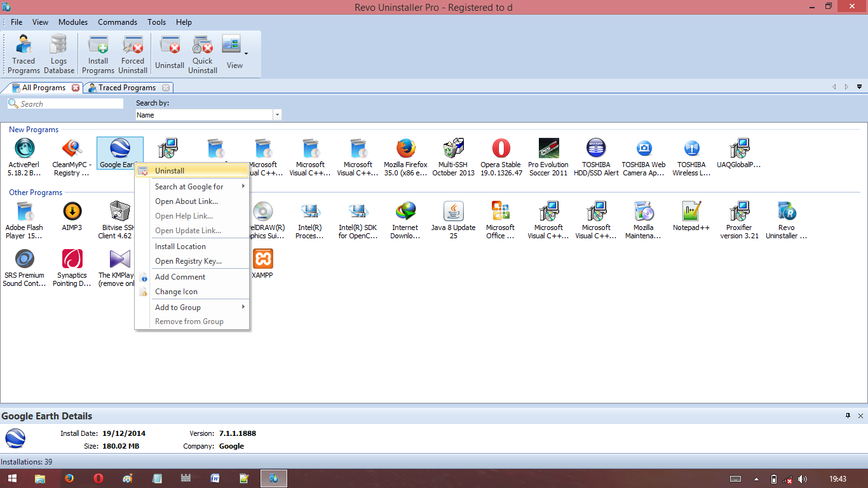Open Opera from the taskbar
Image resolution: width=868 pixels, height=488 pixels.
98,478
